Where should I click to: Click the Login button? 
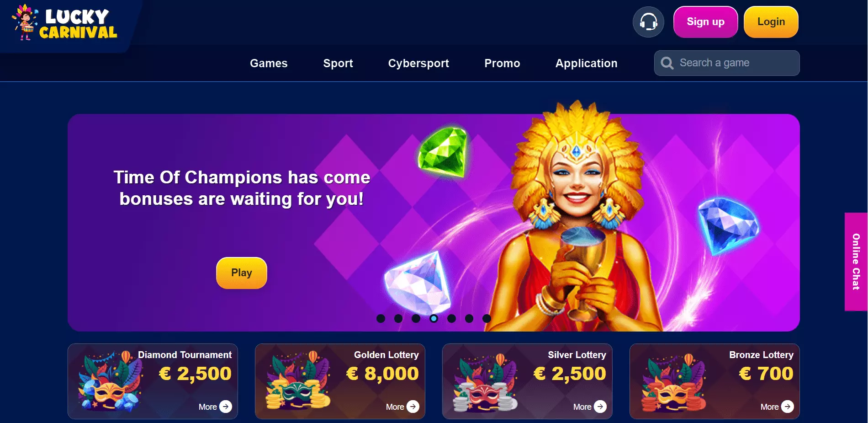pos(771,22)
